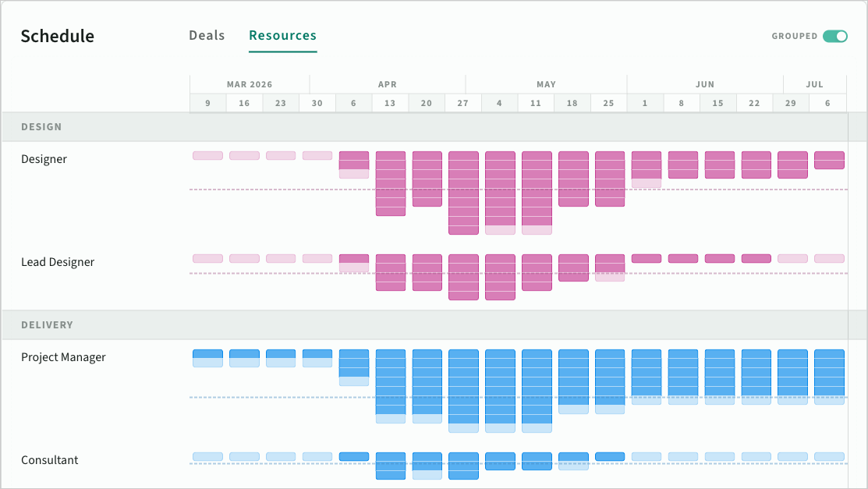This screenshot has height=489, width=868.
Task: Click the Mar 2026 month header
Action: (x=250, y=84)
